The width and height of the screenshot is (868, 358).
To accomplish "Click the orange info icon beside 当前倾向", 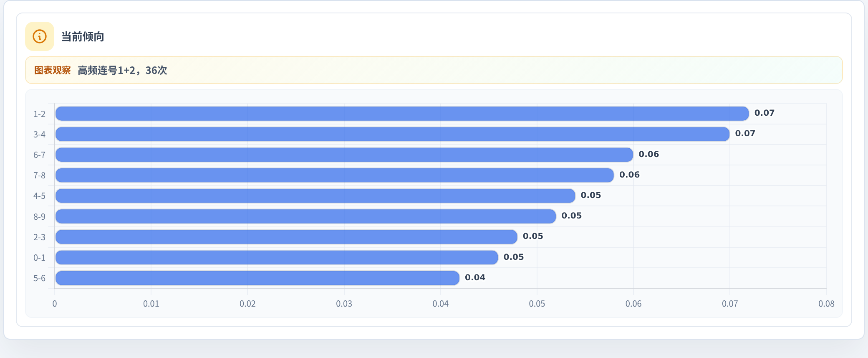I will [40, 36].
